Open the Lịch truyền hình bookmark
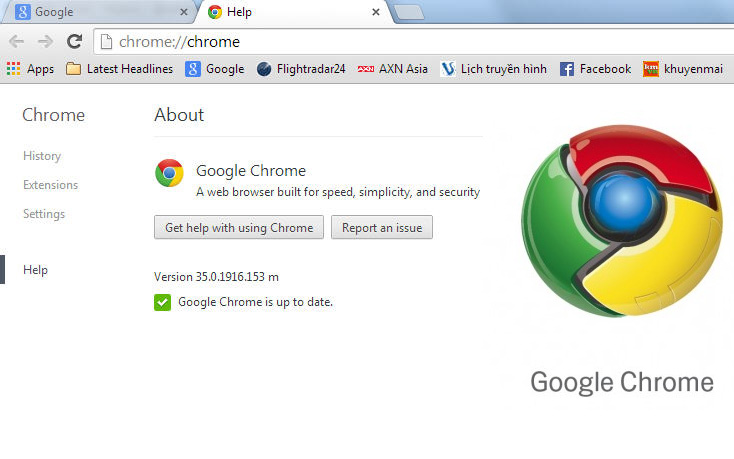Screen dimensions: 734x459 494,69
